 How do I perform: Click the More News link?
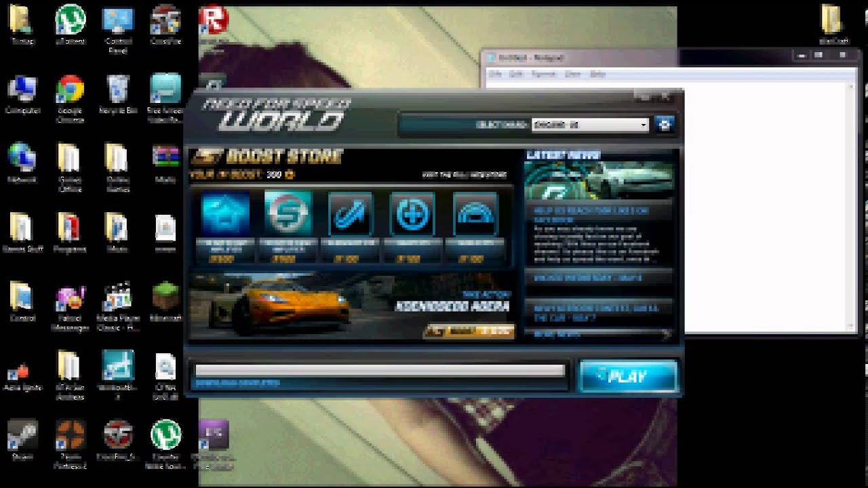(x=557, y=334)
